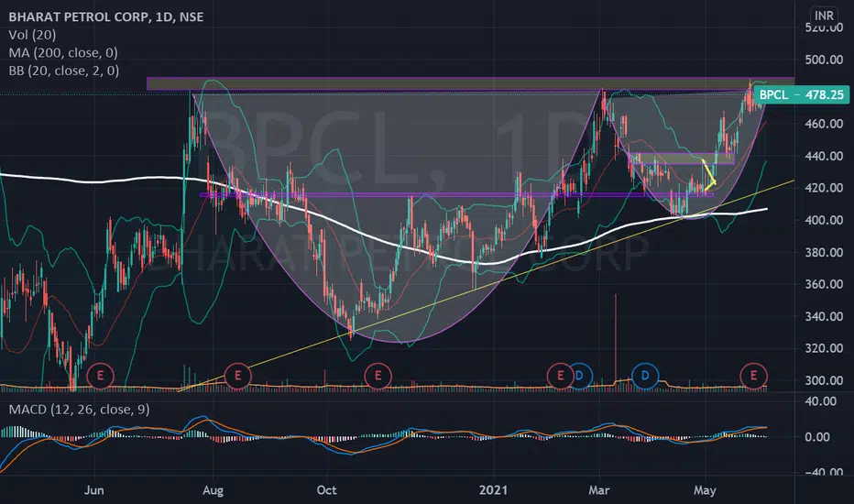Click the Mar label on the time axis

pyautogui.click(x=599, y=490)
